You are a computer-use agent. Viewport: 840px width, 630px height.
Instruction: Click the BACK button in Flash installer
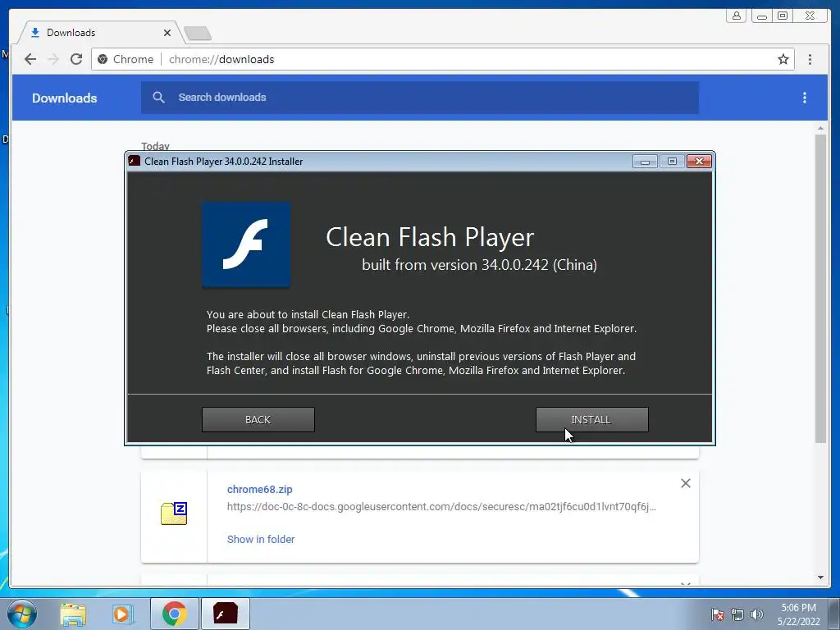(x=258, y=419)
